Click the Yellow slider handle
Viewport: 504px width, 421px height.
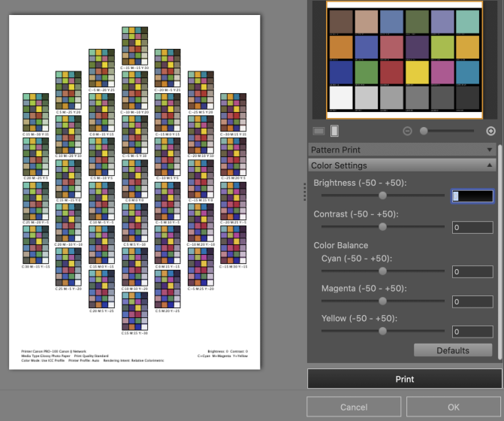pos(382,331)
